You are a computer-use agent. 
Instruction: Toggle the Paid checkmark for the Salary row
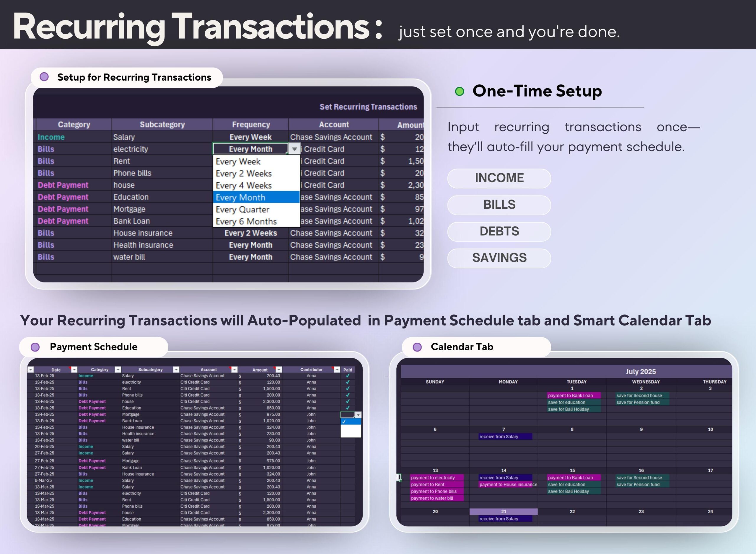point(347,376)
